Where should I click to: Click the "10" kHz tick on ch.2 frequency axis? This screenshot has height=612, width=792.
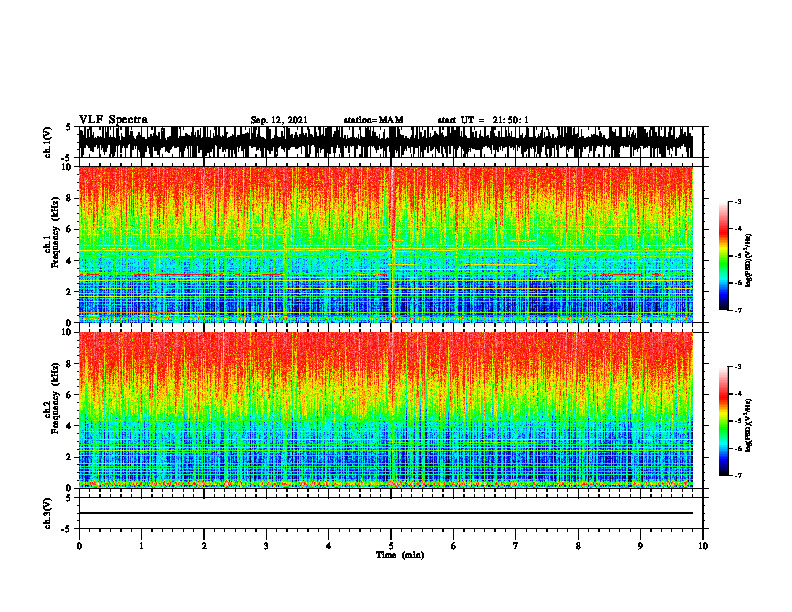click(x=68, y=332)
